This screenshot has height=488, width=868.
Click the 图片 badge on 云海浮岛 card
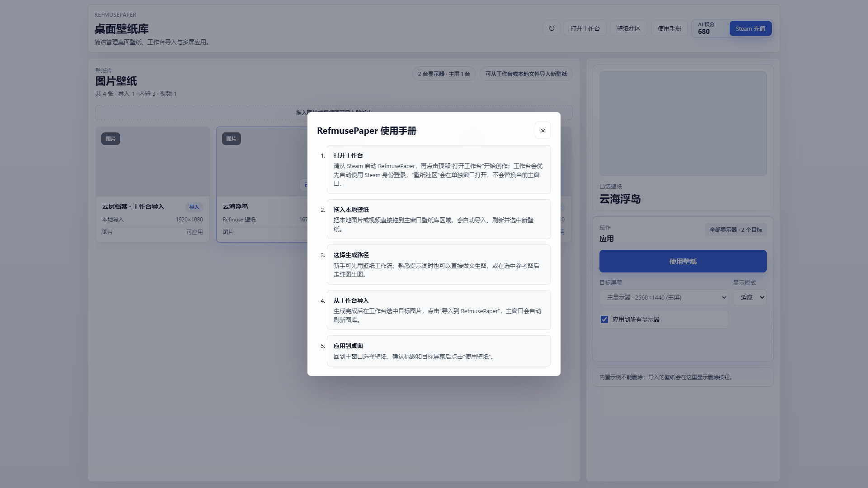pos(231,139)
